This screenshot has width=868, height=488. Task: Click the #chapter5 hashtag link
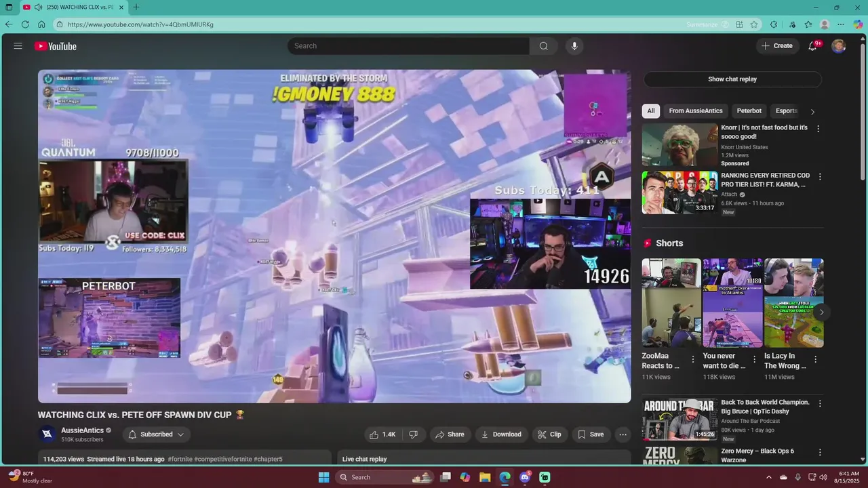tap(268, 460)
